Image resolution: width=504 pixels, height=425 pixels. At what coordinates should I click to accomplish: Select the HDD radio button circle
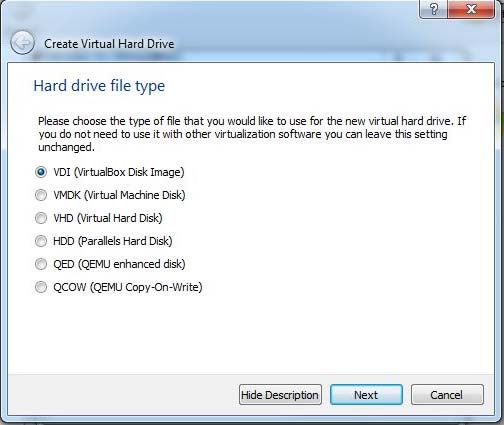41,241
